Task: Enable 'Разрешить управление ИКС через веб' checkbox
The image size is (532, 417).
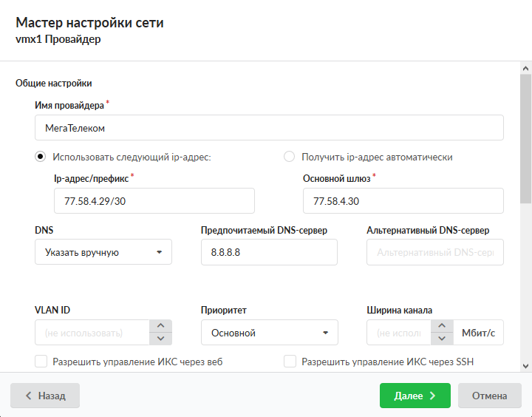Action: (41, 362)
